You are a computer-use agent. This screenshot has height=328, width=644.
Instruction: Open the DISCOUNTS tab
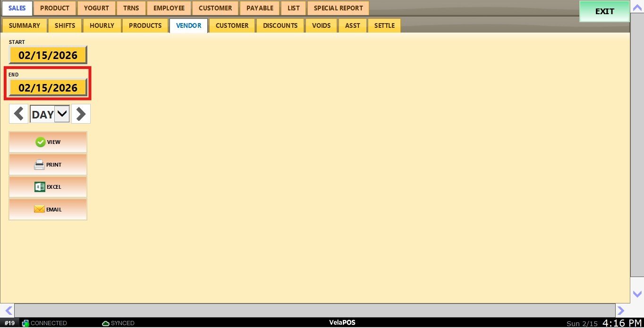[x=280, y=25]
